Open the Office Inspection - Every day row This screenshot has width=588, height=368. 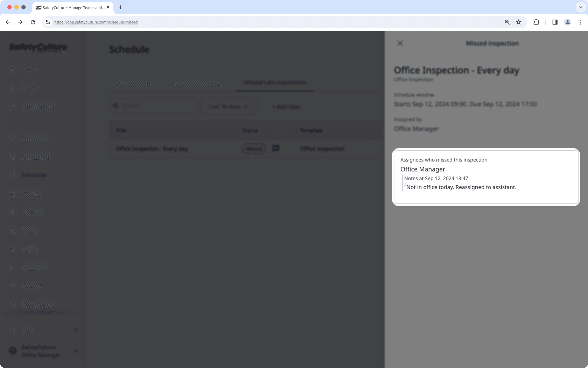152,148
